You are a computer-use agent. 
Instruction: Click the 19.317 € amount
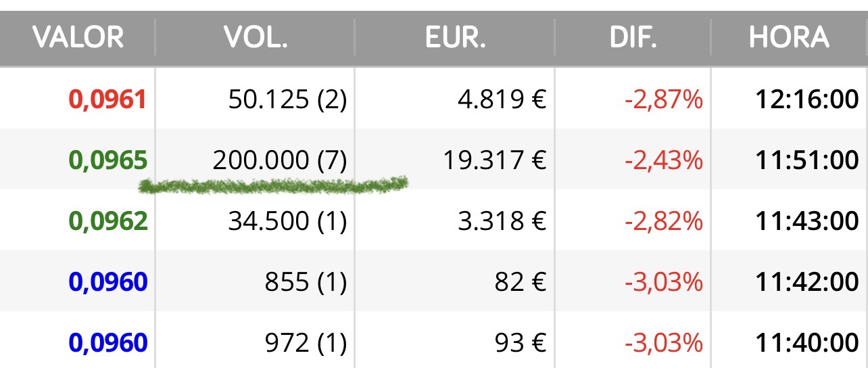(494, 160)
